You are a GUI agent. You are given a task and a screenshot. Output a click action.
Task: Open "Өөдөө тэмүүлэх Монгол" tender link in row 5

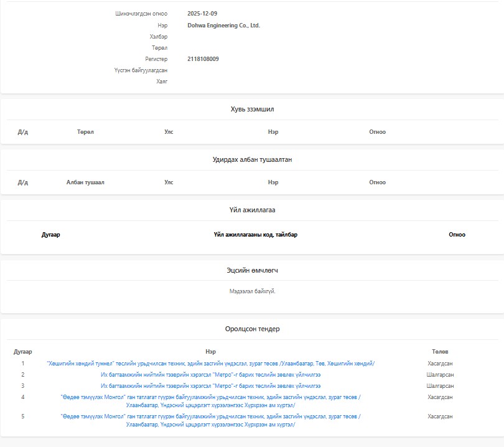click(x=210, y=420)
